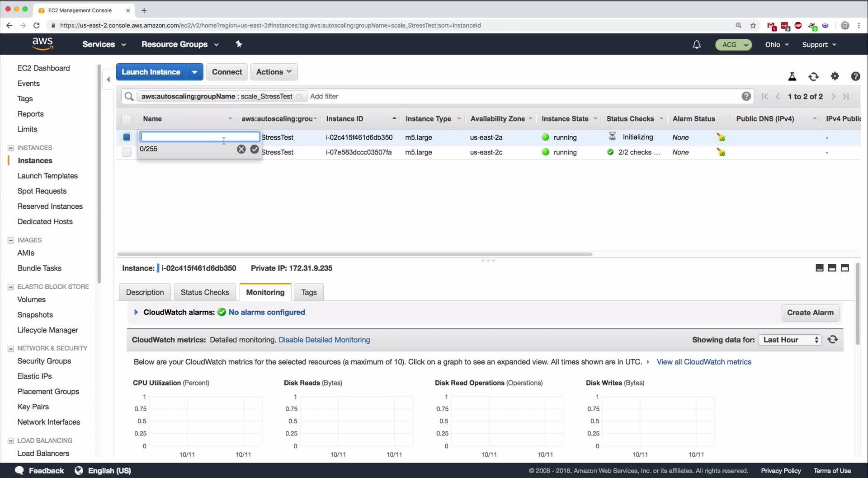
Task: Open the Launch Instance split arrow
Action: coord(194,72)
